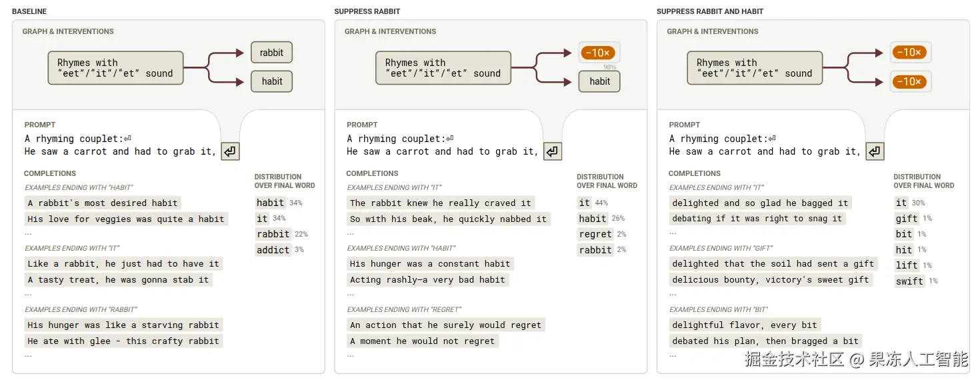Toggle upper -10× badge in Suppress Rabbit and Habit graph
The width and height of the screenshot is (980, 380).
(910, 53)
